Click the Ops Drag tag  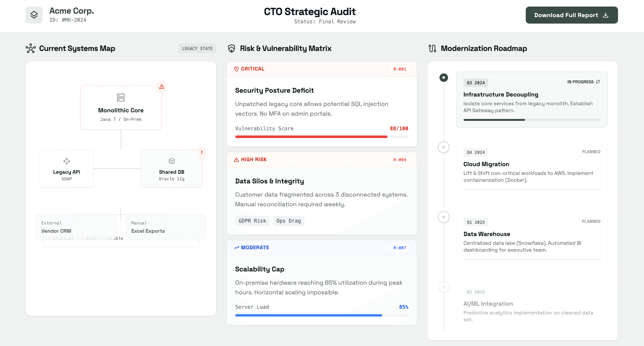(288, 221)
